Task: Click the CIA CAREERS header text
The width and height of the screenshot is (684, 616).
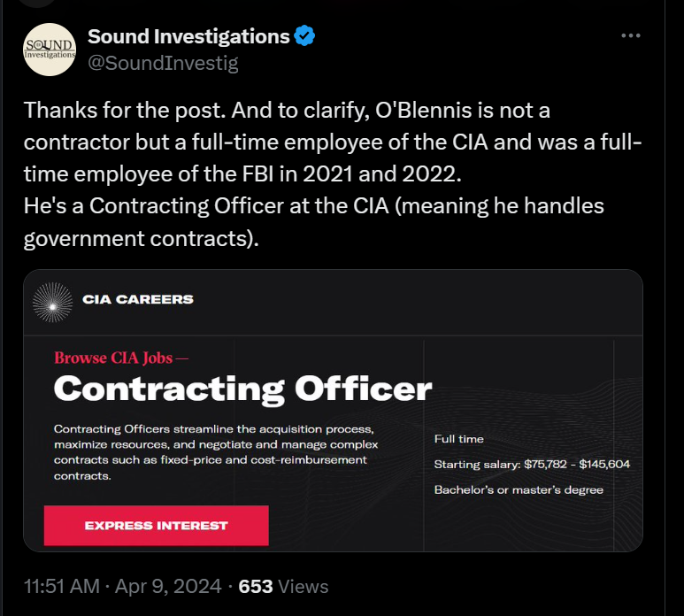Action: point(137,299)
